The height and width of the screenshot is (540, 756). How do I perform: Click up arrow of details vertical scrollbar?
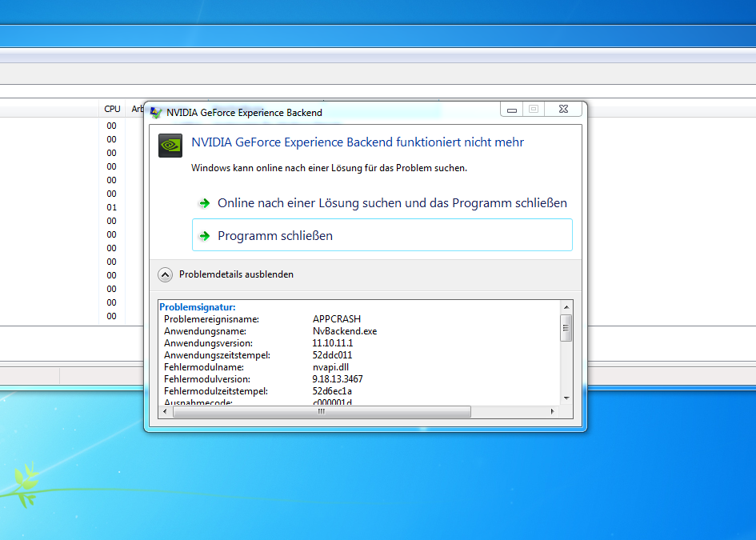[566, 306]
